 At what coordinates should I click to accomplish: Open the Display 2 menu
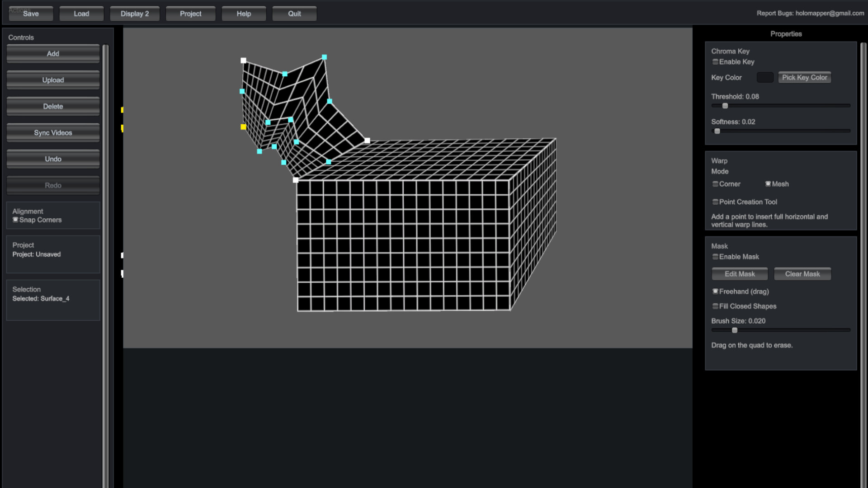click(134, 14)
